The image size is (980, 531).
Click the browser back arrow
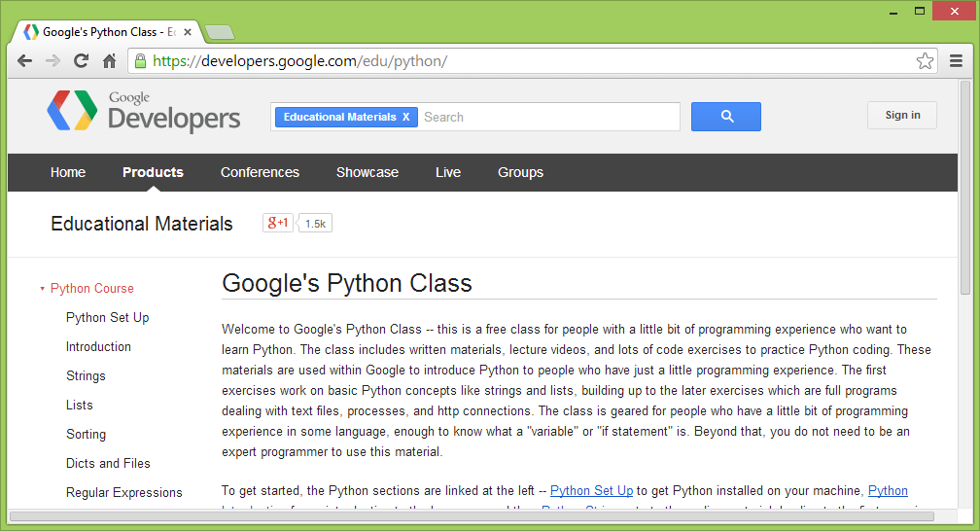[x=25, y=60]
